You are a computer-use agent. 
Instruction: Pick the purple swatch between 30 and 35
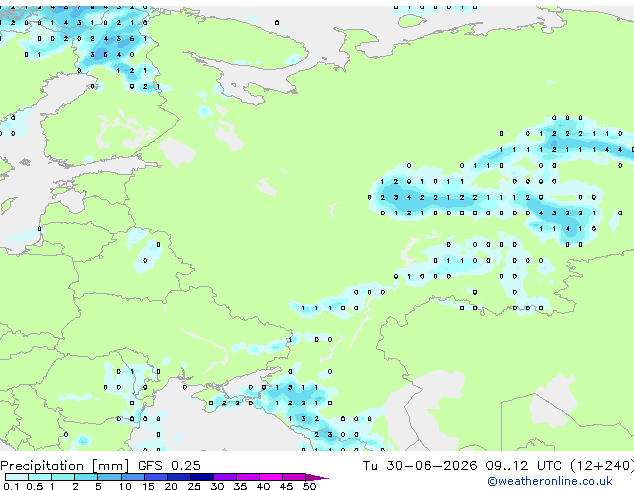pyautogui.click(x=225, y=477)
